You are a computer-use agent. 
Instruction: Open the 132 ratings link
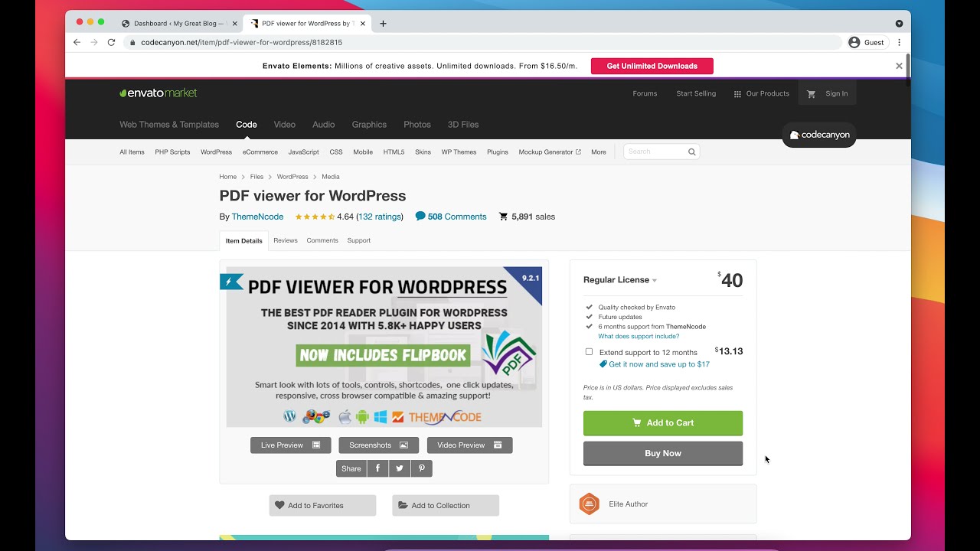pos(380,217)
